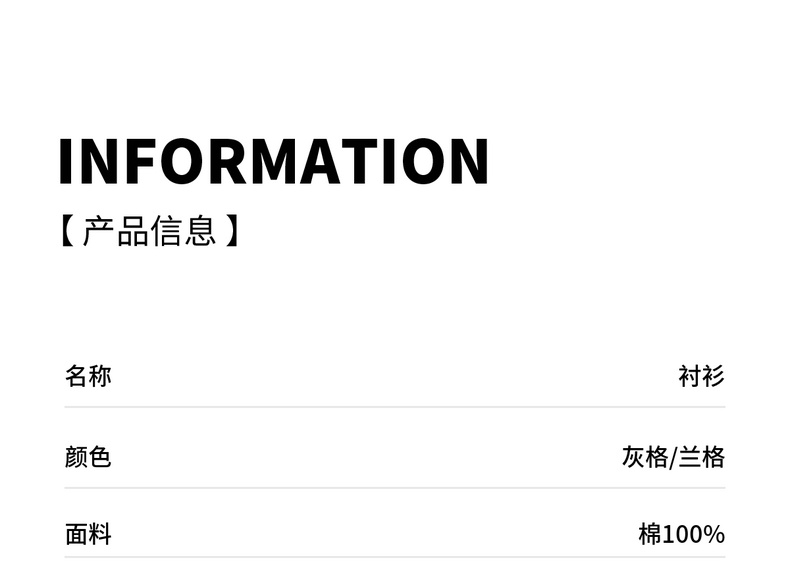This screenshot has width=790, height=581.
Task: Click the divider line below 名称 row
Action: [x=395, y=407]
